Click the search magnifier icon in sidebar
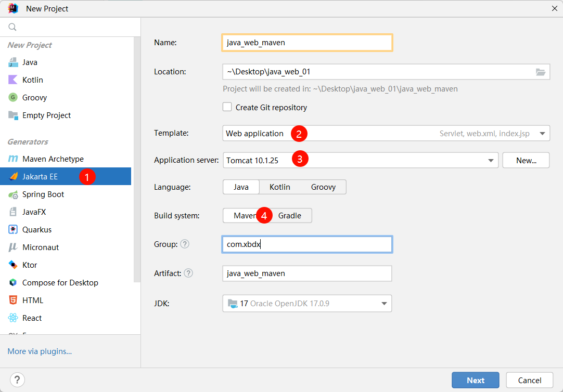The height and width of the screenshot is (392, 563). 12,27
